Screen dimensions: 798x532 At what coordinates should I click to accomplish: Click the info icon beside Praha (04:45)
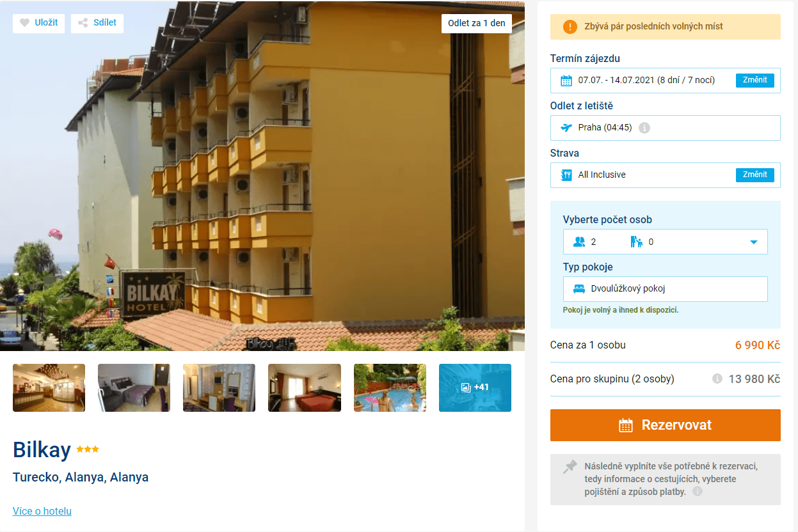pyautogui.click(x=644, y=128)
